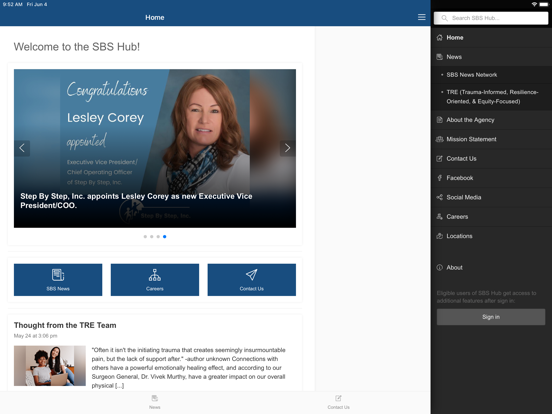Click the Sign in button
Viewport: 552px width, 414px height.
[491, 317]
